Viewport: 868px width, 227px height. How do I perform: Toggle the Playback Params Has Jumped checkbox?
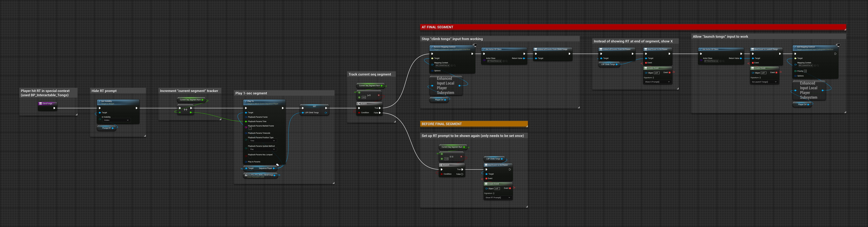point(250,157)
